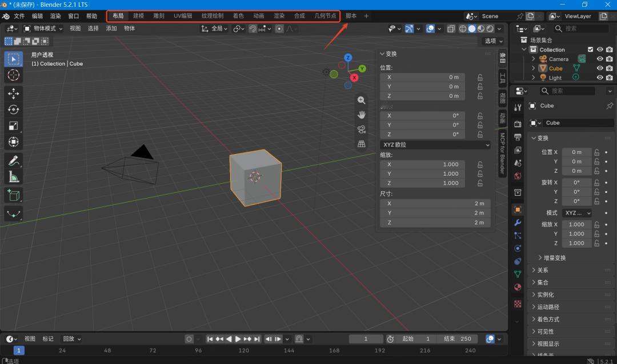617x364 pixels.
Task: Switch to the 建模 workspace tab
Action: click(x=138, y=16)
